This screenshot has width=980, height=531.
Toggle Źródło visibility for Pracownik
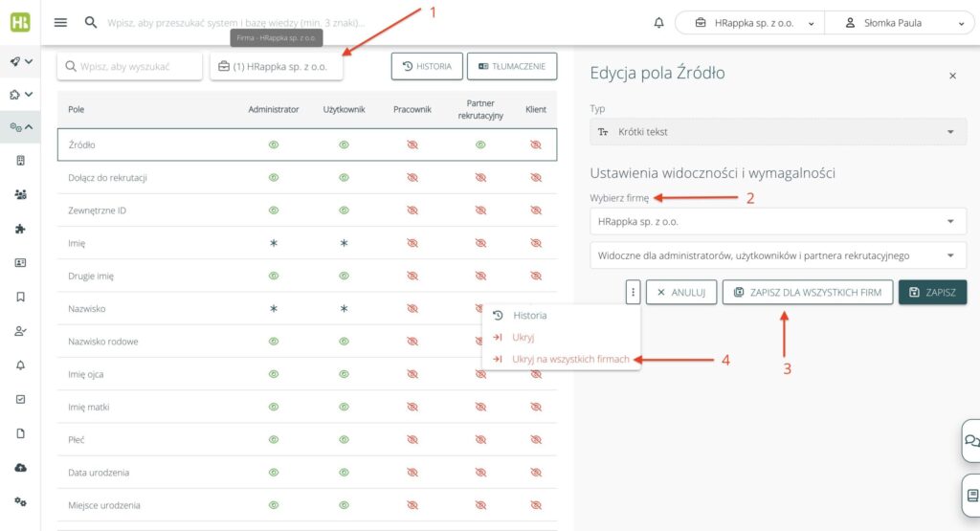click(412, 144)
